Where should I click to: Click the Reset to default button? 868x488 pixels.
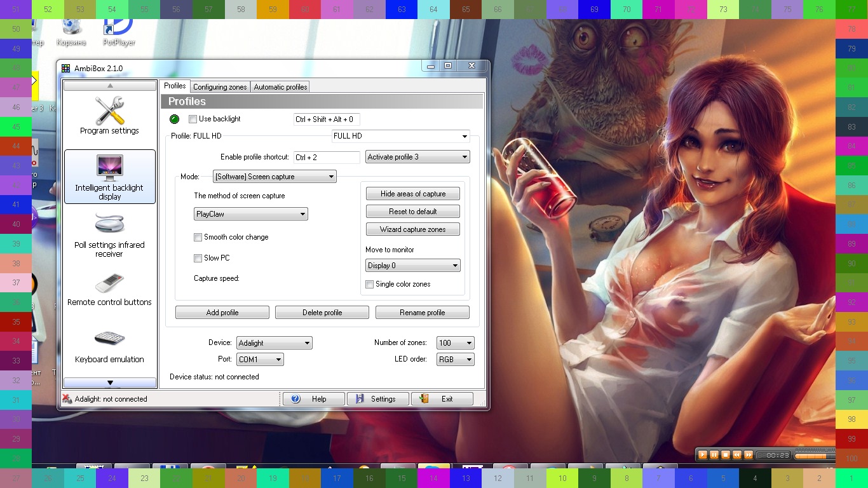point(413,212)
